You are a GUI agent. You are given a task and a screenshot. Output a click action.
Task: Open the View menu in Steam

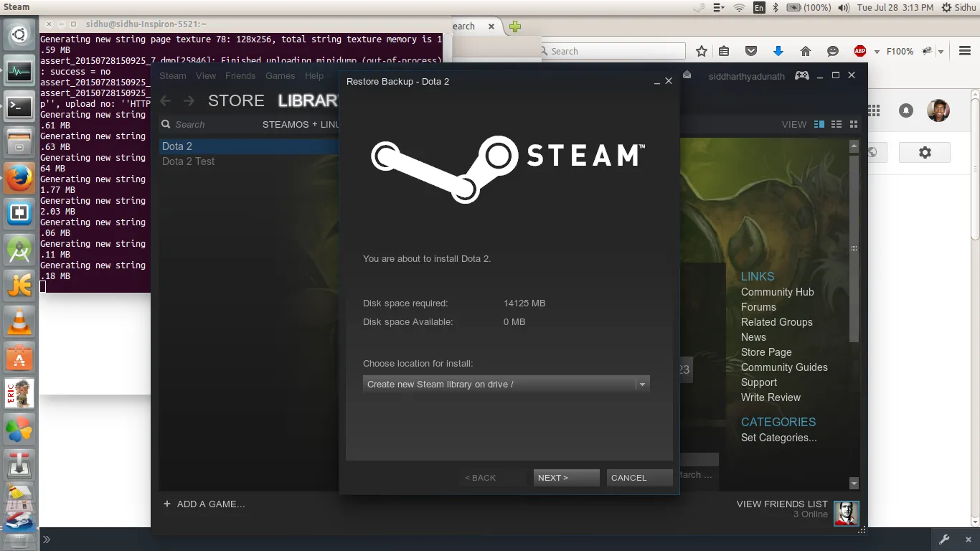pos(206,76)
